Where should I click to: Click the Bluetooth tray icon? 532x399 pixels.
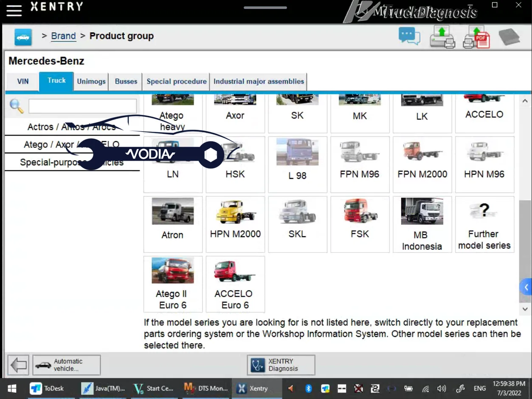[x=309, y=388]
